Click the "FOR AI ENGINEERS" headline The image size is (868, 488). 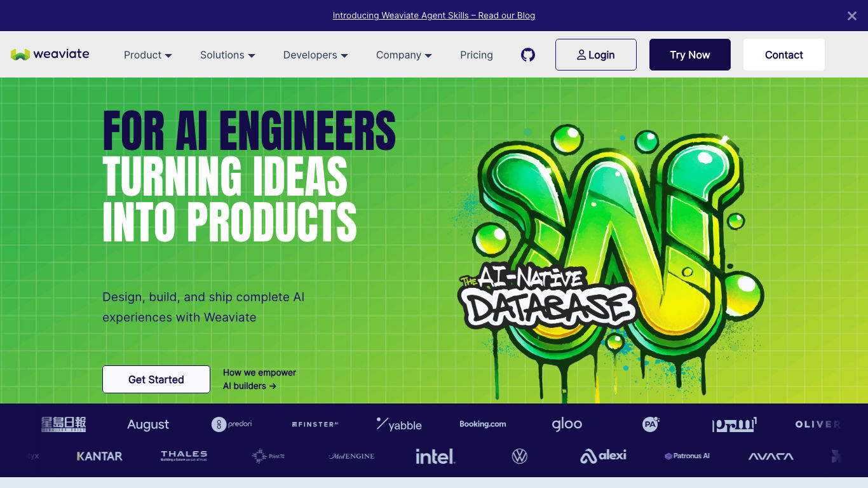point(249,131)
